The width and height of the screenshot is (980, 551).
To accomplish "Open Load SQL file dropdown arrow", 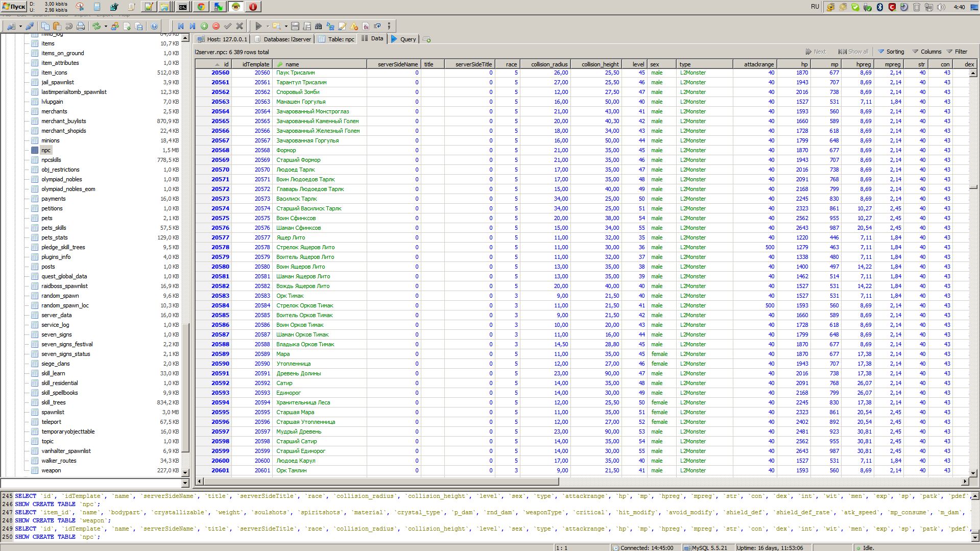I will [x=286, y=26].
